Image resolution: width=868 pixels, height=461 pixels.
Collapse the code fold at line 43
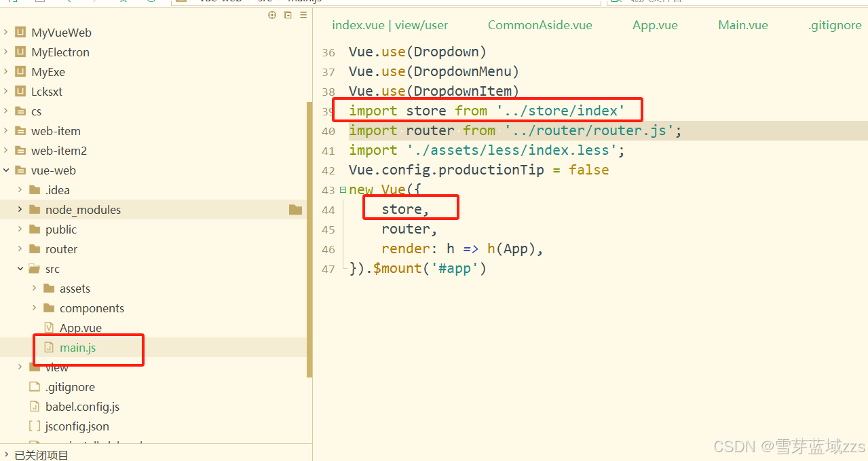(343, 190)
